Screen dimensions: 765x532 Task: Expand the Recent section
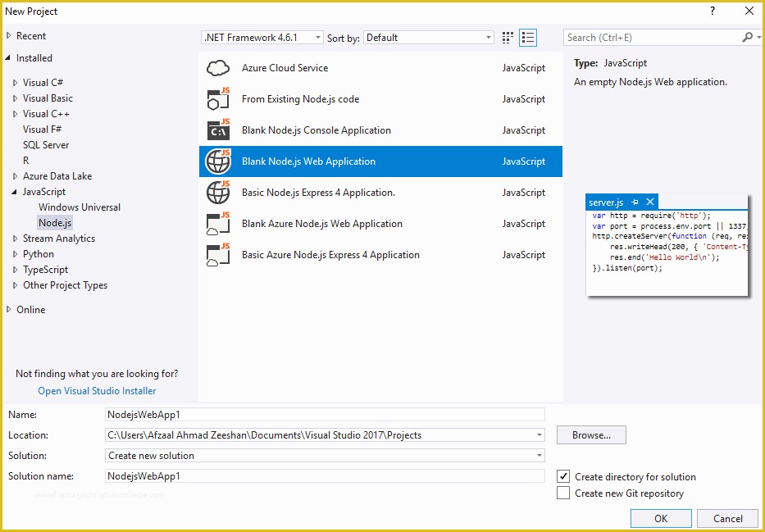(9, 35)
